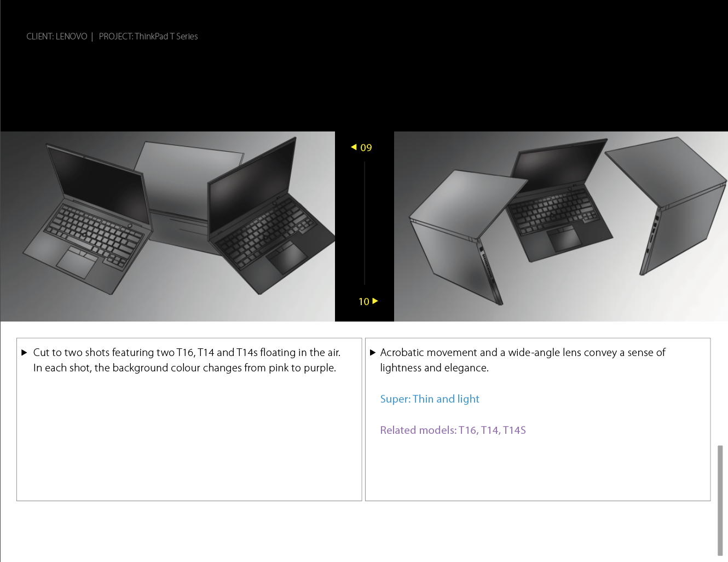Click the blue 'Super: Thin and light' text
The width and height of the screenshot is (728, 562).
tap(430, 399)
